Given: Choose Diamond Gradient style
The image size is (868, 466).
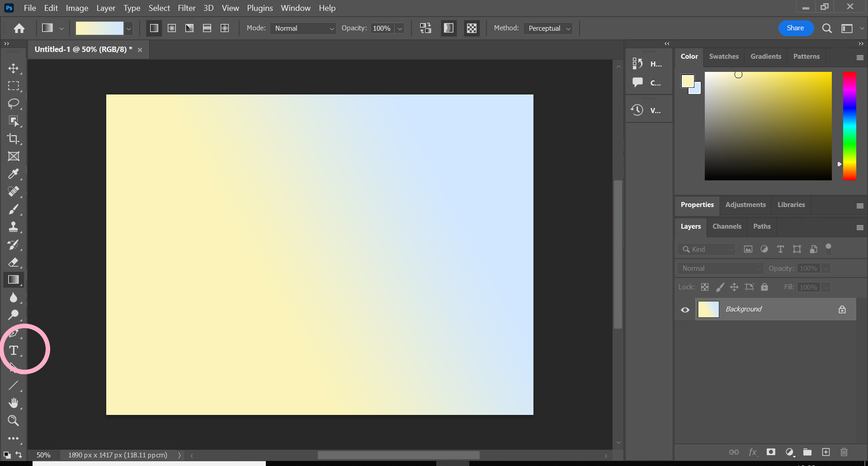Looking at the screenshot, I should 225,28.
